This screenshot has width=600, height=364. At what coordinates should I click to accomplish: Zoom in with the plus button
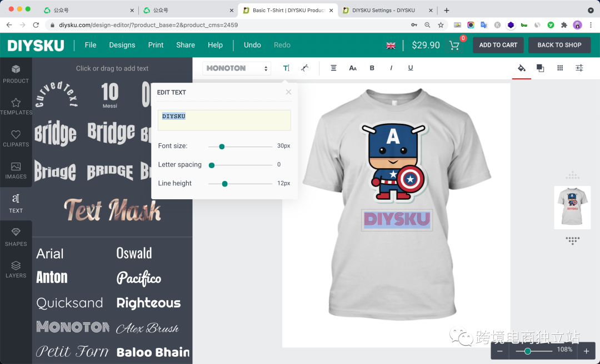586,351
